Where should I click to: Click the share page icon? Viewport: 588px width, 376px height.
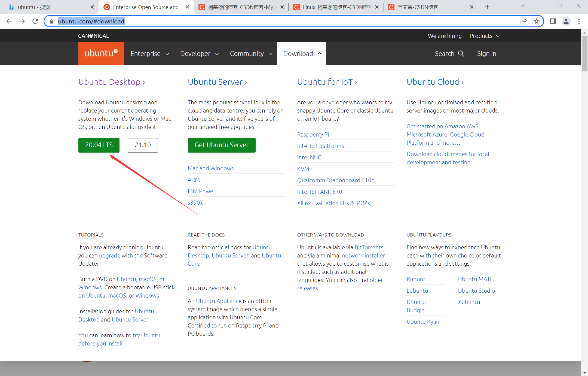pyautogui.click(x=523, y=21)
